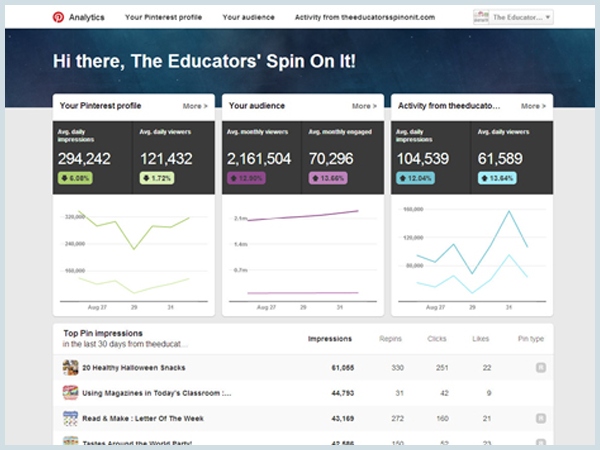Open Your audience menu item

point(248,17)
